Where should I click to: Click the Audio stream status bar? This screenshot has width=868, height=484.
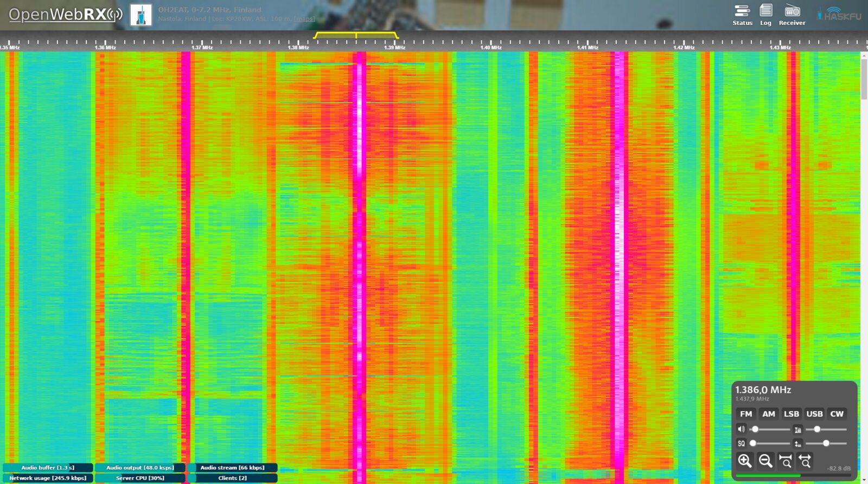232,468
